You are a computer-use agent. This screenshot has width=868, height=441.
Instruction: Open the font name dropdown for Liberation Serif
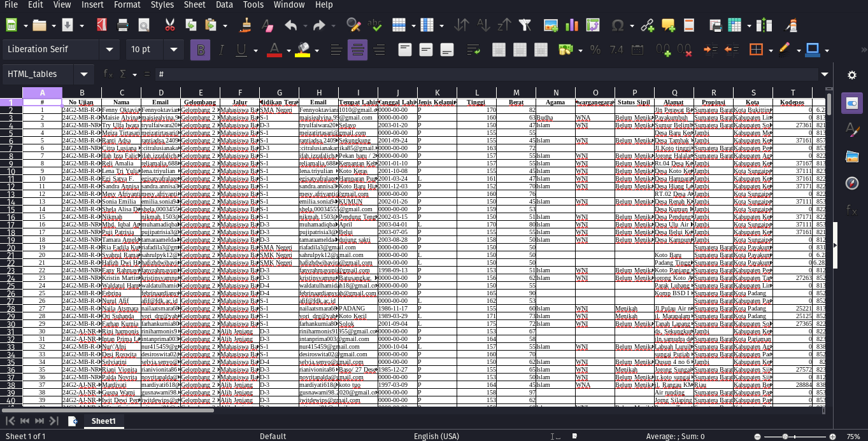(x=110, y=50)
